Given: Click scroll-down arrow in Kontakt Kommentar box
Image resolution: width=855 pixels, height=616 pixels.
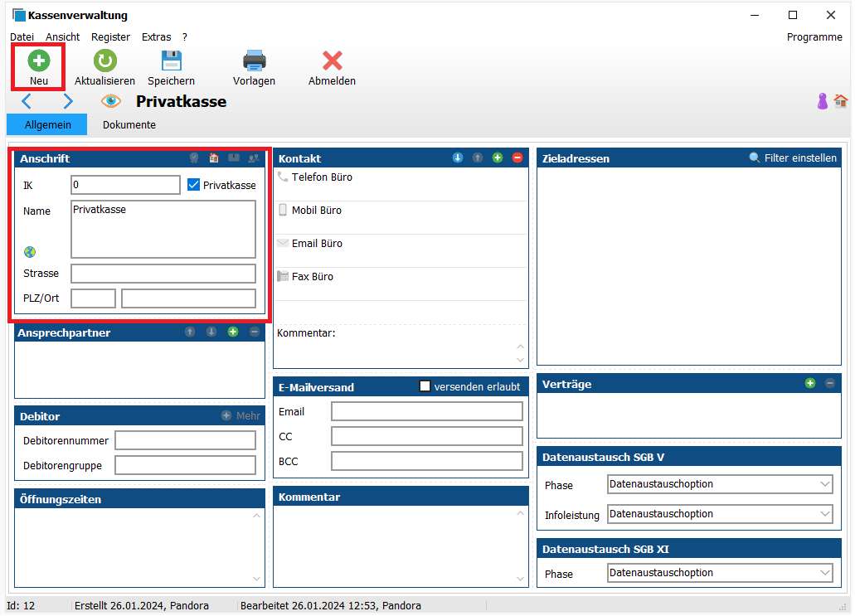Looking at the screenshot, I should [x=520, y=360].
